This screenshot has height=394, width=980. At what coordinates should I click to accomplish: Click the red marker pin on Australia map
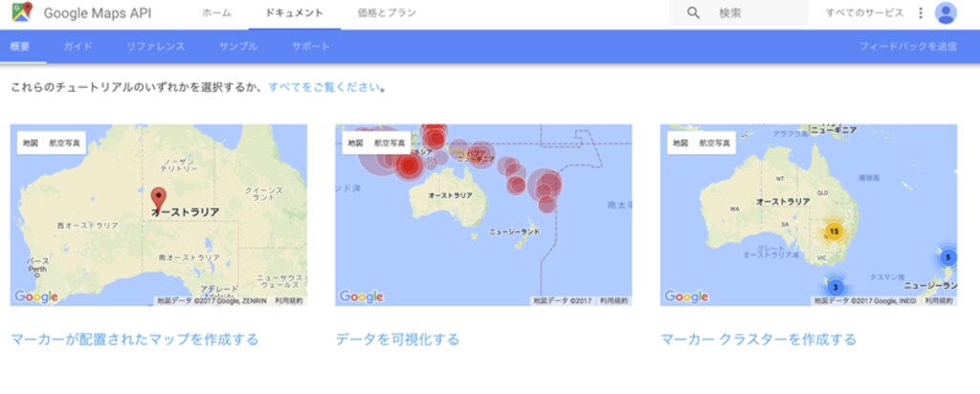pyautogui.click(x=159, y=195)
